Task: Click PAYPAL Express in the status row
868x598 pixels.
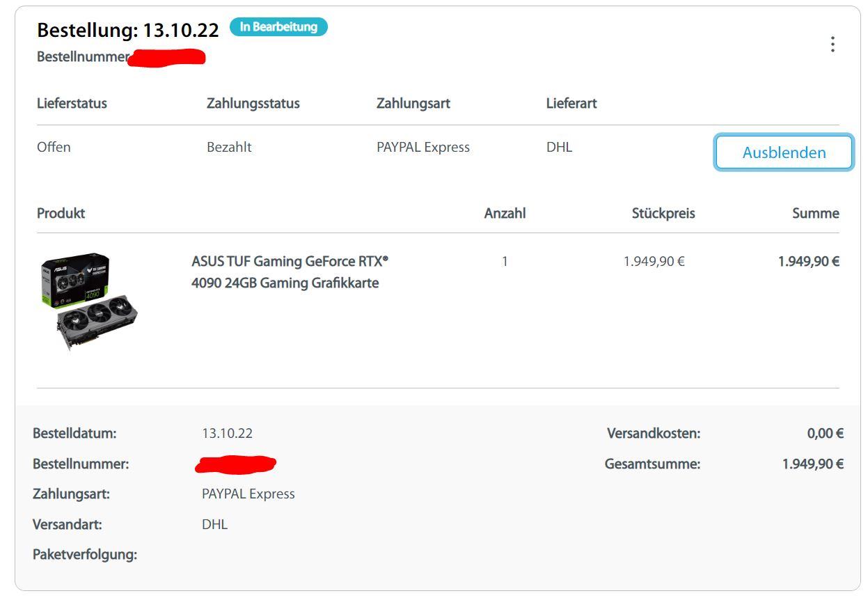Action: pos(423,147)
